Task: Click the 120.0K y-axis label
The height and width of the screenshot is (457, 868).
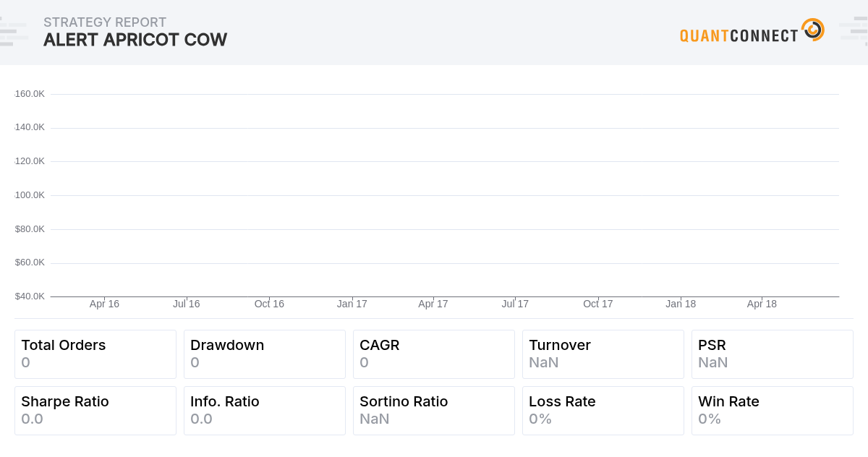Action: (30, 161)
